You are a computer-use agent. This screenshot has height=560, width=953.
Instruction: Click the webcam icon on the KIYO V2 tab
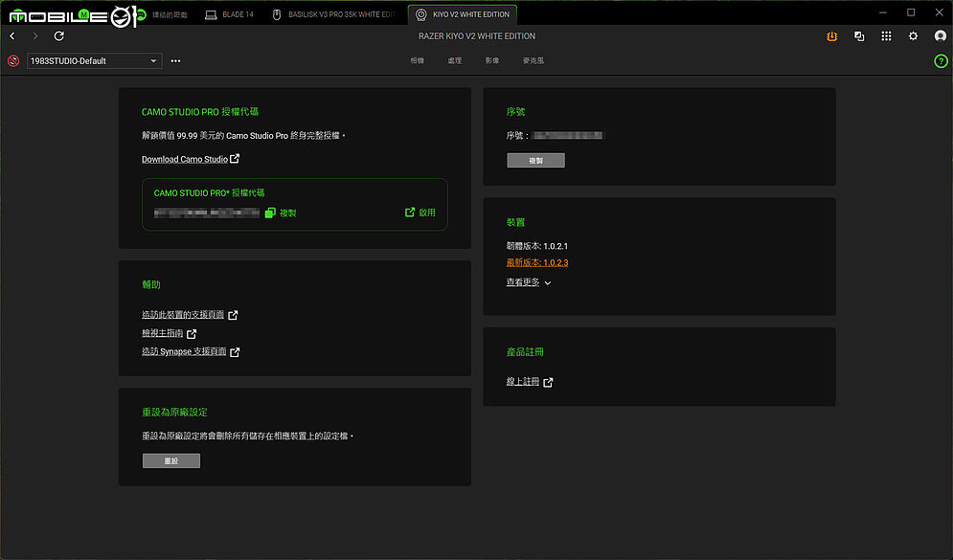coord(420,14)
